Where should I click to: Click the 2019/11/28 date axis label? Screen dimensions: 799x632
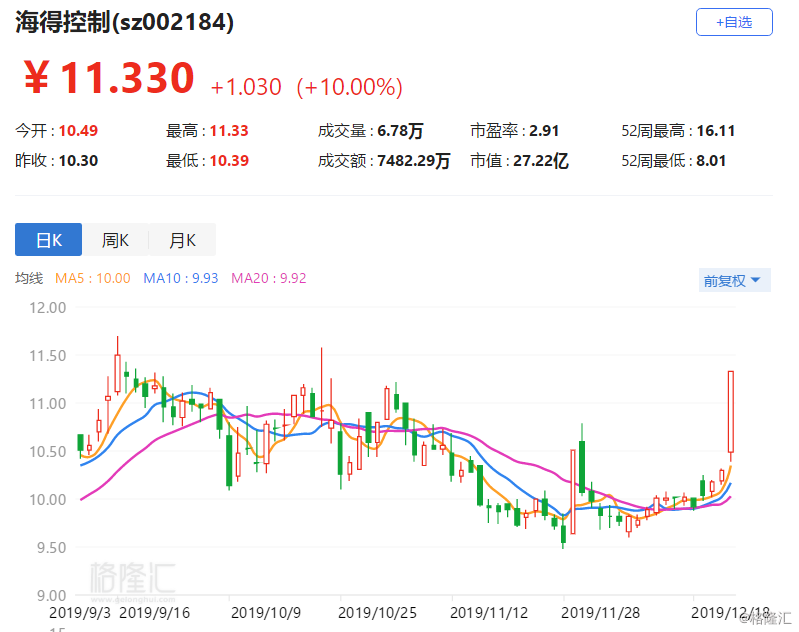tap(601, 613)
